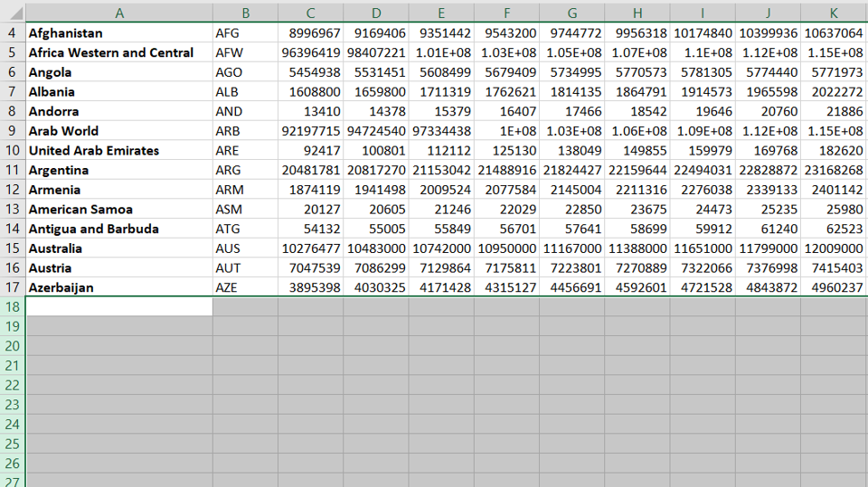Viewport: 868px width, 487px height.
Task: Select entire column G via its header
Action: coord(572,13)
